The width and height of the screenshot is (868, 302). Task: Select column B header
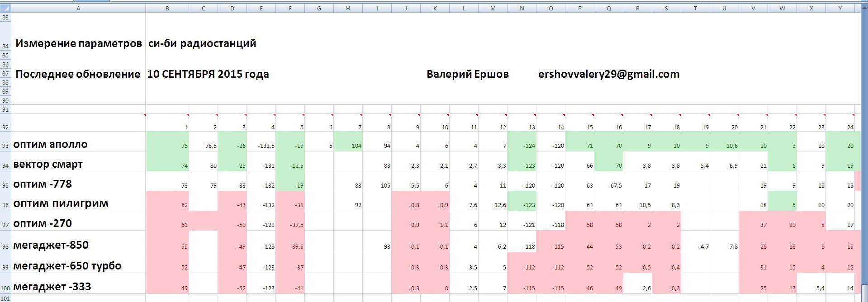(x=167, y=9)
